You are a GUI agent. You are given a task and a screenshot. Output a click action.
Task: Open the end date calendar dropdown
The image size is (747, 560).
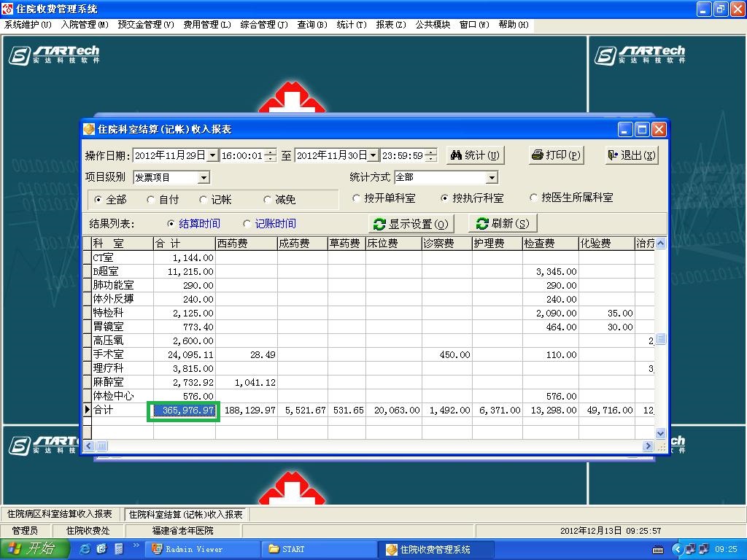click(x=373, y=155)
